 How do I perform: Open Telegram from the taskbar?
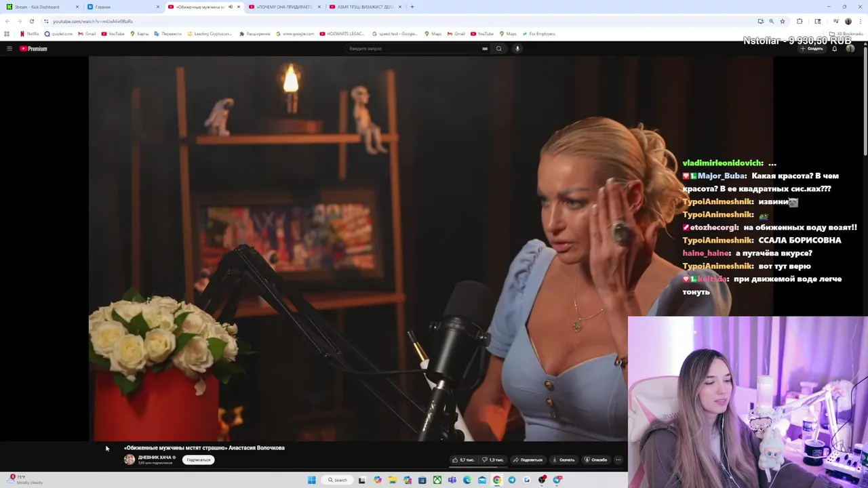(x=512, y=480)
